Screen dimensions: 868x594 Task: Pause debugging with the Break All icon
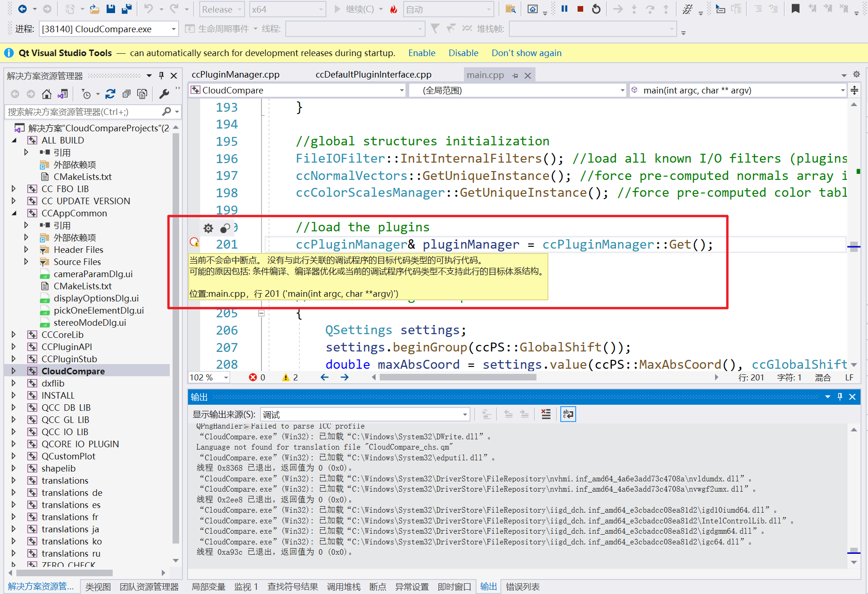564,9
